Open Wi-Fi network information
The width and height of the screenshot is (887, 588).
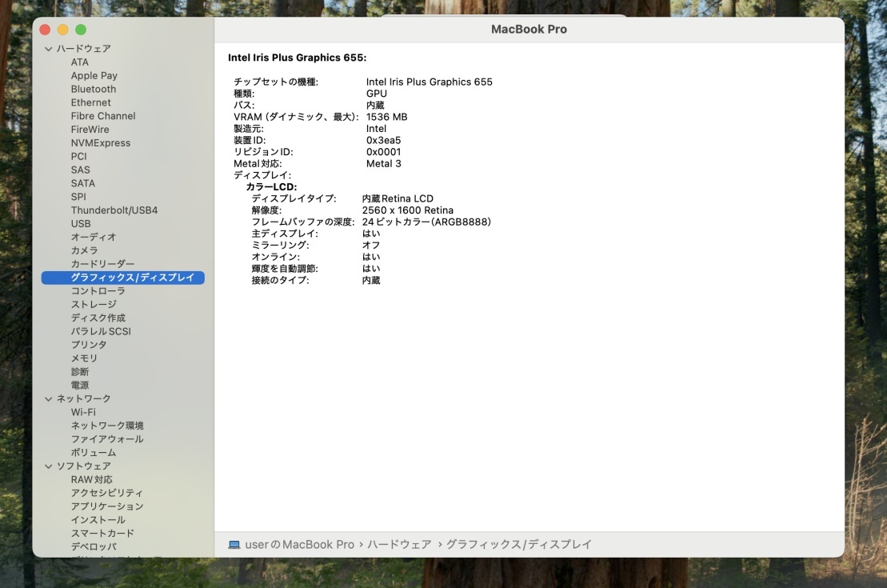tap(83, 413)
